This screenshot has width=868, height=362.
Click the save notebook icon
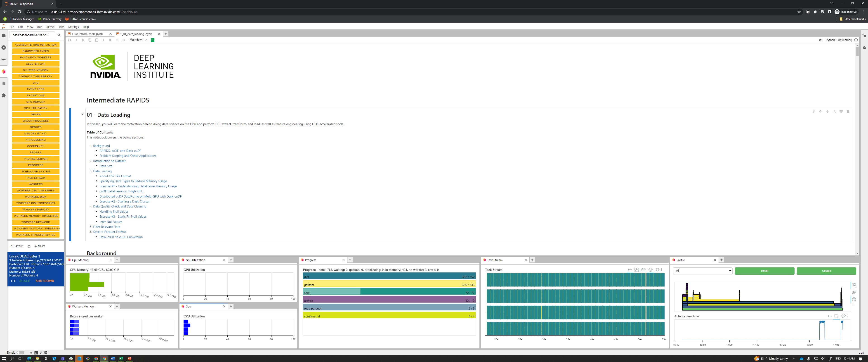tap(70, 40)
